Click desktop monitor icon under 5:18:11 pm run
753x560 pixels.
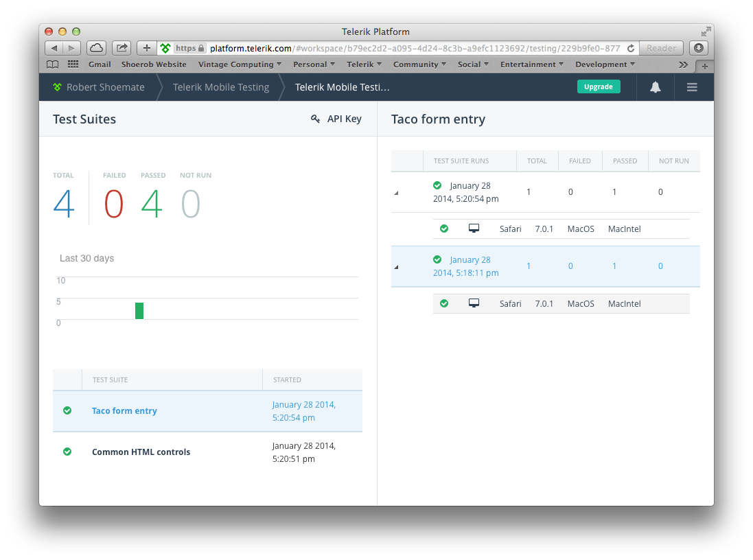point(474,303)
